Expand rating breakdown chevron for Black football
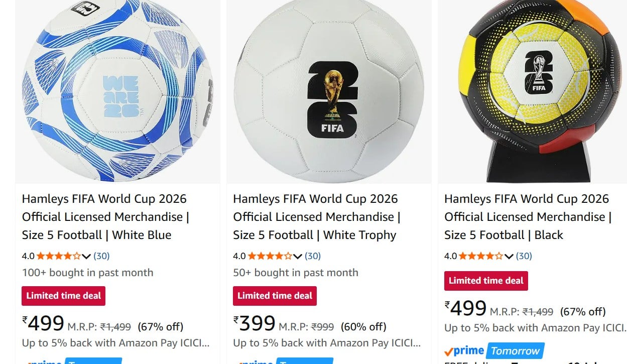 (509, 257)
